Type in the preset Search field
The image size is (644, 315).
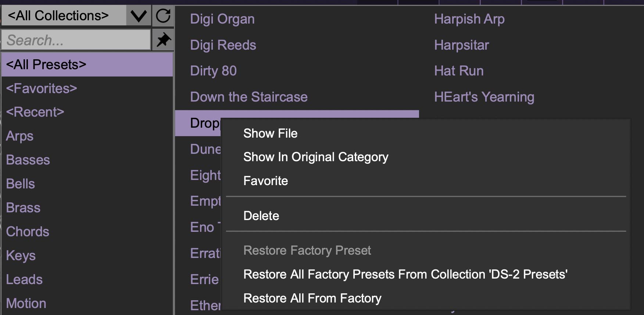point(76,40)
